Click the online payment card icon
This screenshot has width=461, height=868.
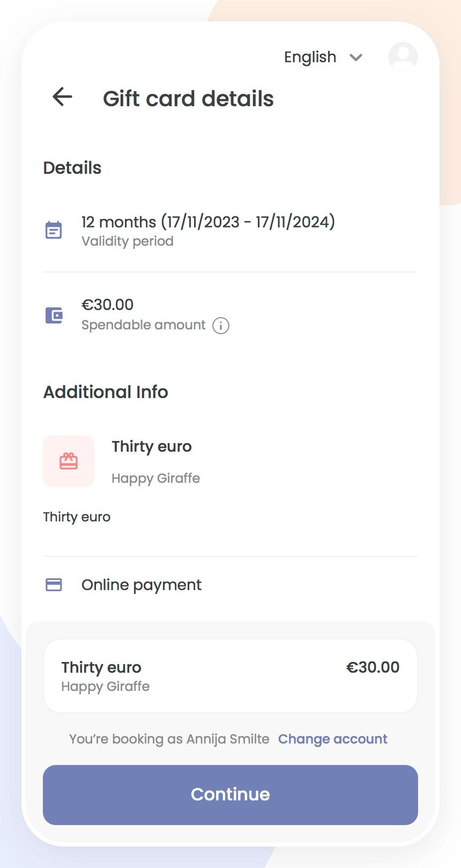(54, 585)
